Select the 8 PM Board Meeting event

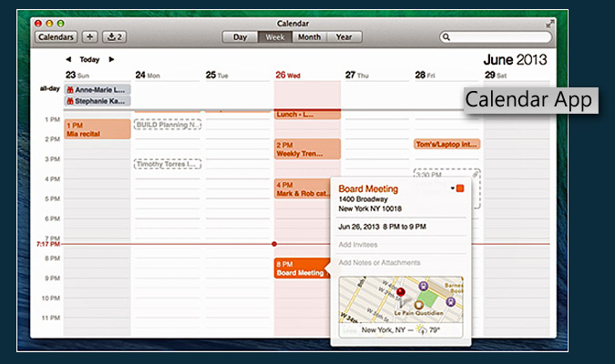click(300, 268)
